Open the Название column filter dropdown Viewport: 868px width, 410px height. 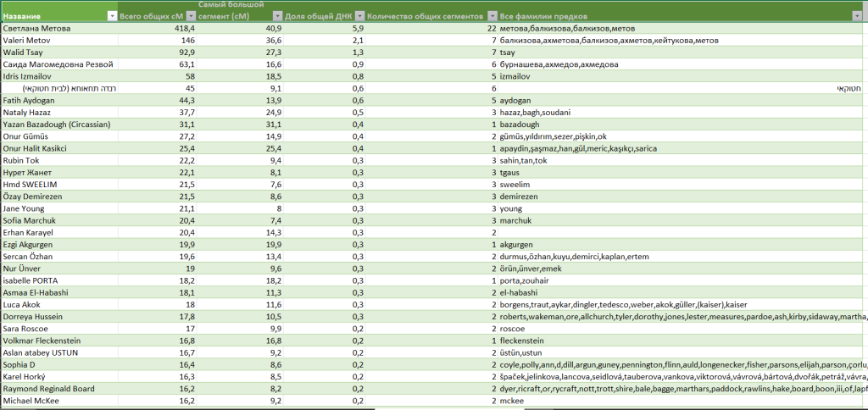point(112,16)
